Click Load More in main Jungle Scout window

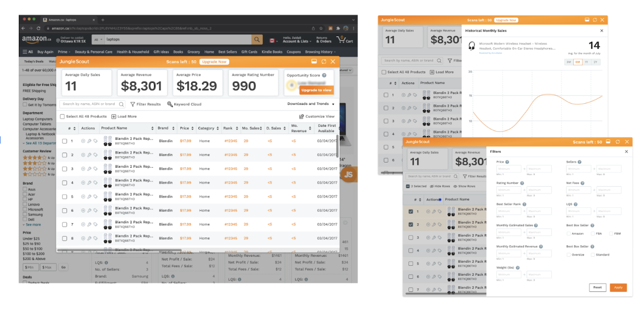pyautogui.click(x=124, y=116)
